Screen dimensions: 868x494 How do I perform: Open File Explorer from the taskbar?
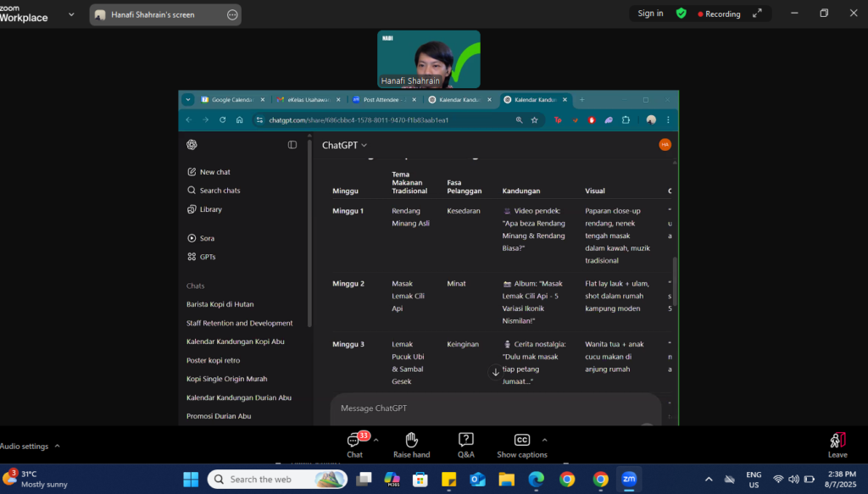point(506,479)
